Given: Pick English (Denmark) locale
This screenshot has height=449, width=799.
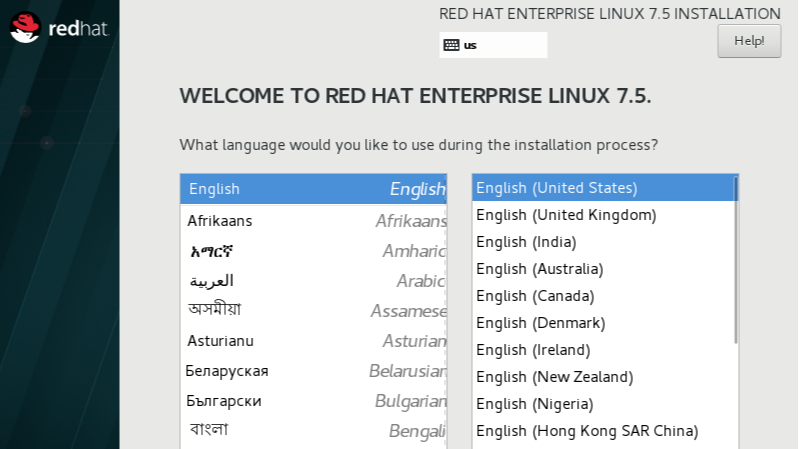Looking at the screenshot, I should [x=603, y=323].
